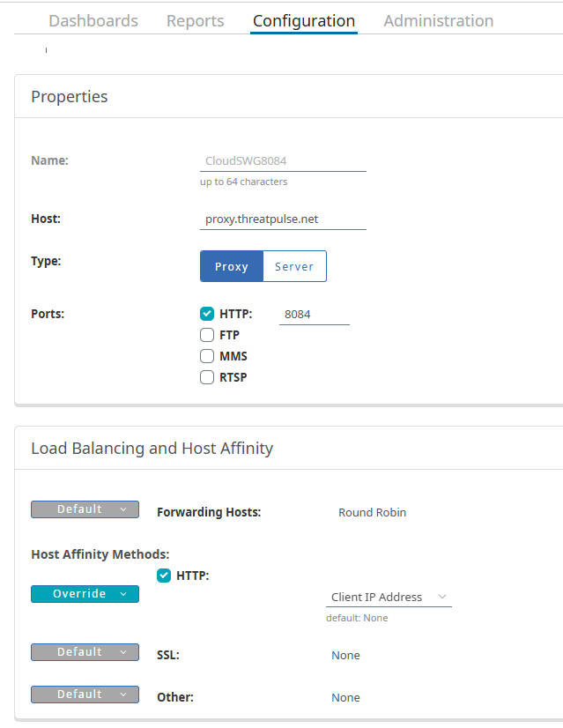The width and height of the screenshot is (563, 728).
Task: Open the Client IP Address dropdown
Action: (x=389, y=597)
